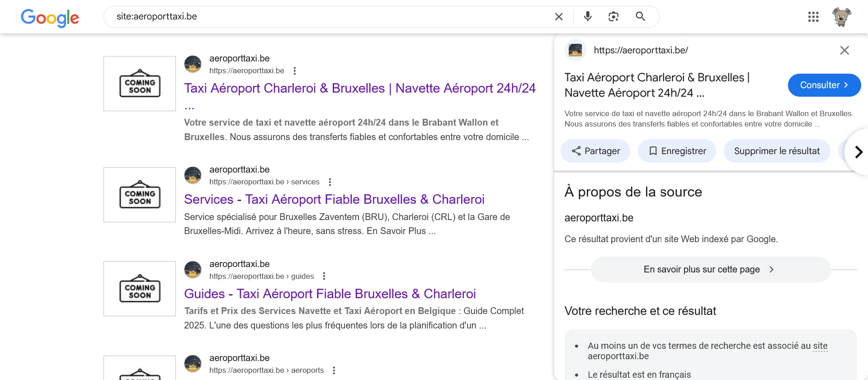Image resolution: width=868 pixels, height=380 pixels.
Task: Show more chips with right arrow
Action: (x=859, y=152)
